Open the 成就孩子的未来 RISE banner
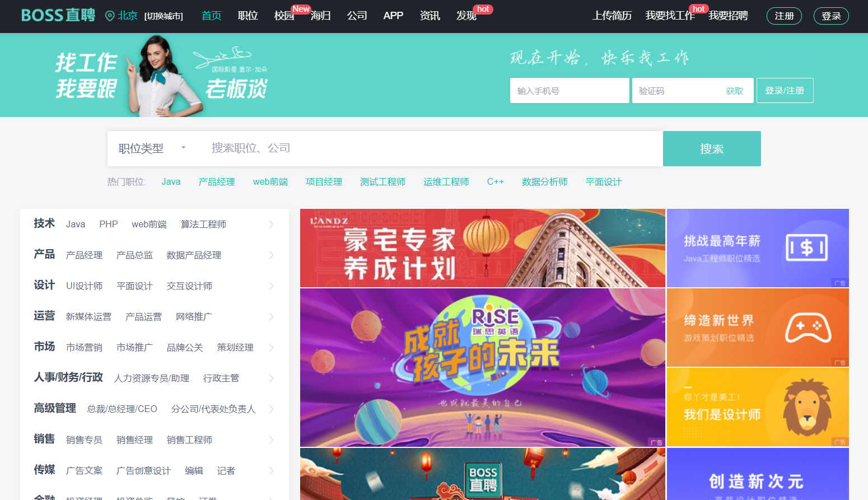Screen dimensions: 868x500 pyautogui.click(x=483, y=367)
